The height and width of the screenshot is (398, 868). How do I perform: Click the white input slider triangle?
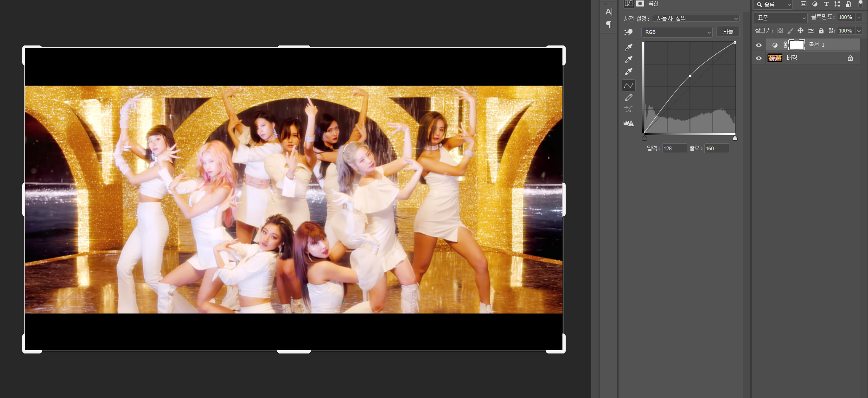coord(734,138)
